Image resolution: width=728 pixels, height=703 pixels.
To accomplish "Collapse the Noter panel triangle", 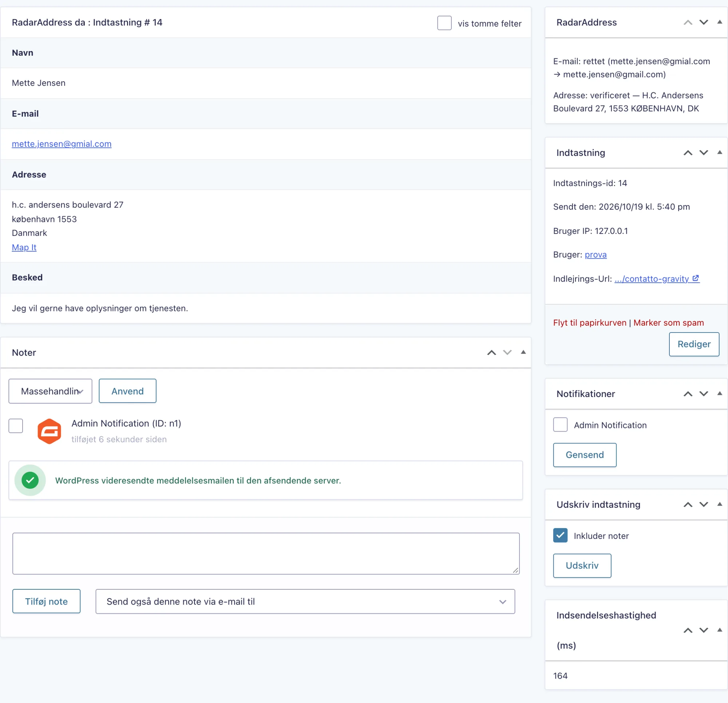I will coord(523,352).
